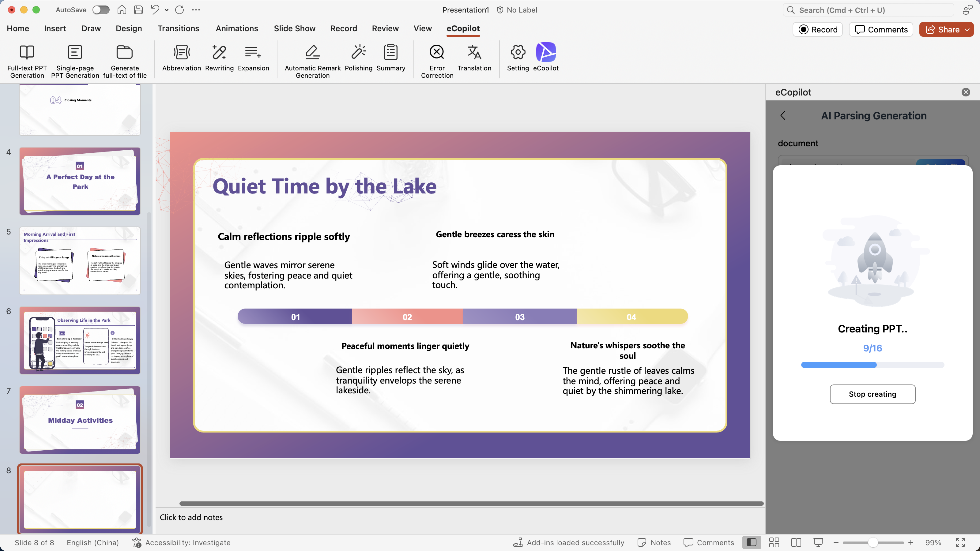Toggle the AutoSave switch
The height and width of the screenshot is (551, 980).
click(101, 10)
